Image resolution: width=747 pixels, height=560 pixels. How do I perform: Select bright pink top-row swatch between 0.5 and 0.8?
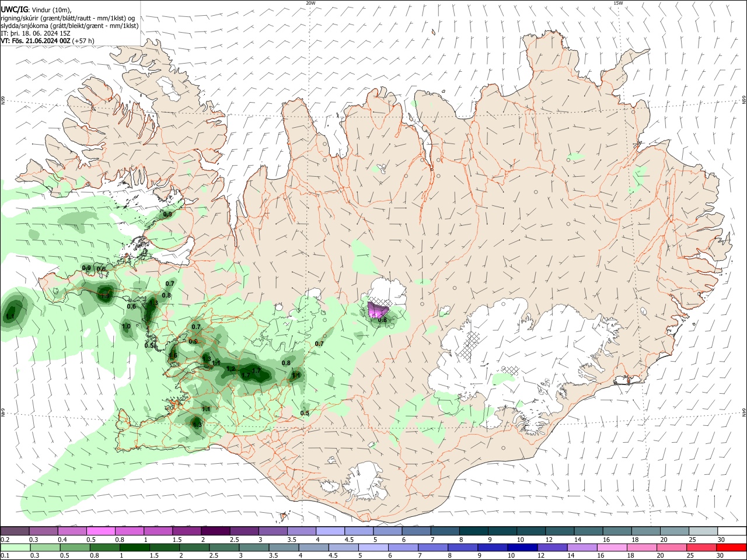100,531
